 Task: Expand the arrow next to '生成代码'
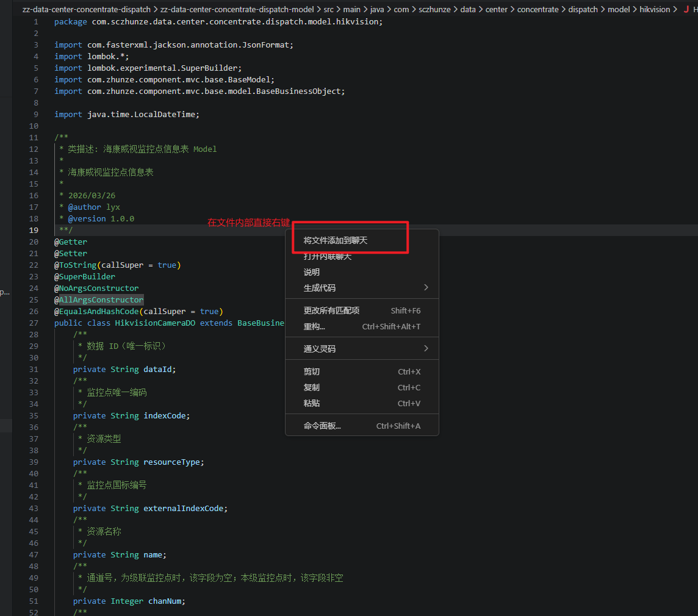tap(426, 287)
